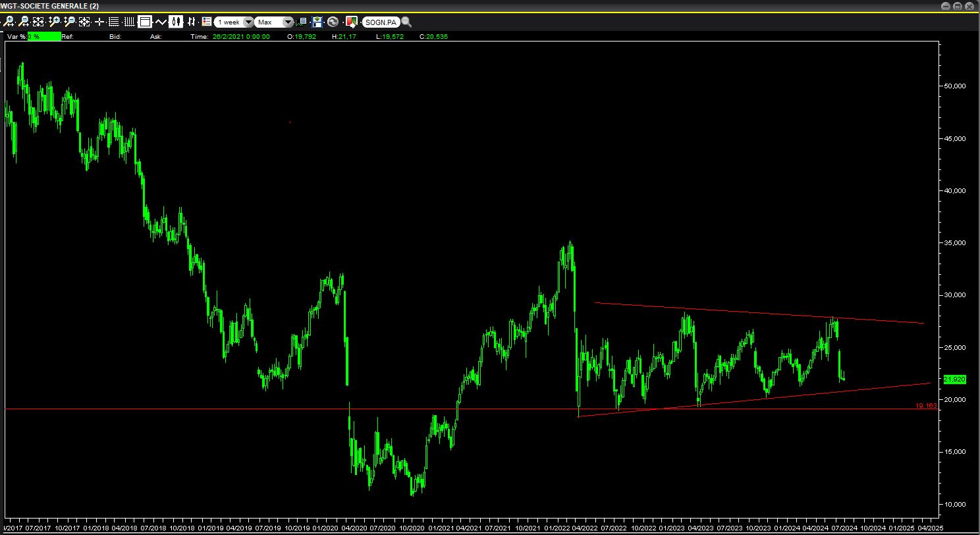Viewport: 980px width, 535px height.
Task: Click the open price value O:19,792
Action: click(x=302, y=37)
